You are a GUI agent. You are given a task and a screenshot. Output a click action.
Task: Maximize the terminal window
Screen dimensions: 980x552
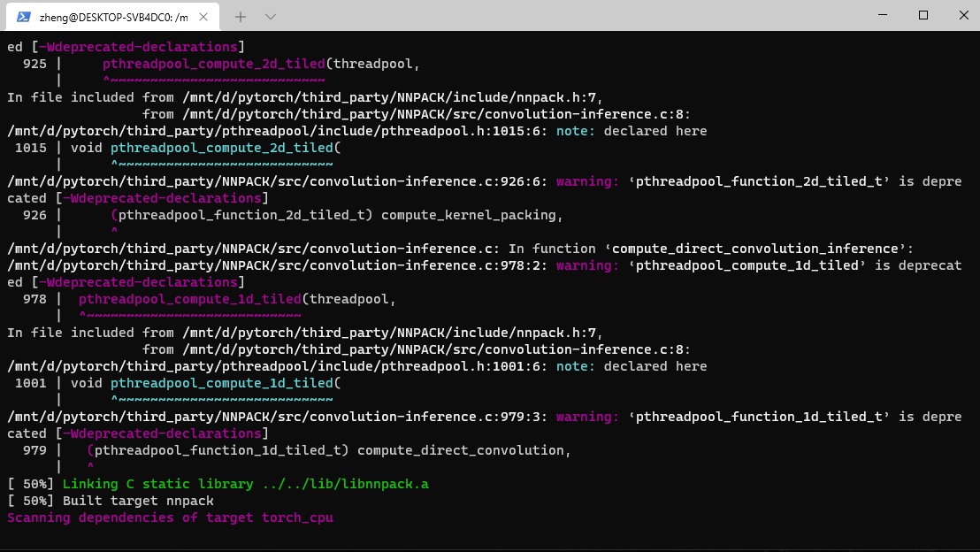[x=923, y=15]
